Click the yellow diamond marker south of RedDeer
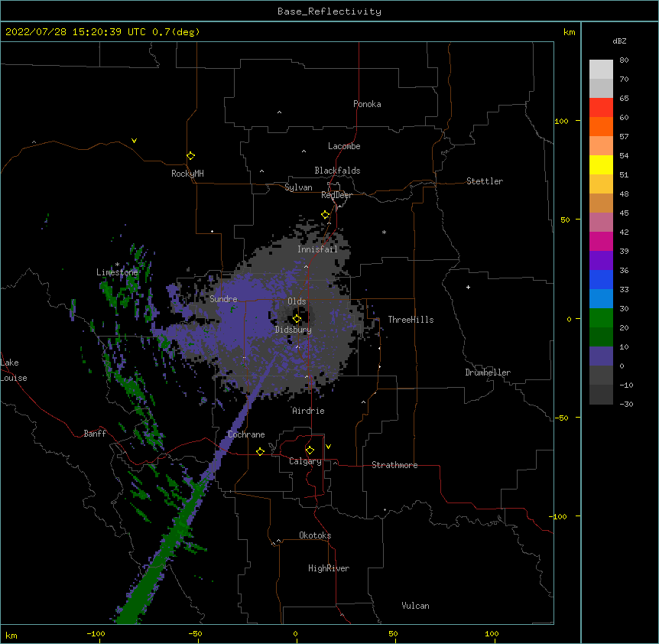Viewport: 659px width, 644px height. pyautogui.click(x=326, y=215)
